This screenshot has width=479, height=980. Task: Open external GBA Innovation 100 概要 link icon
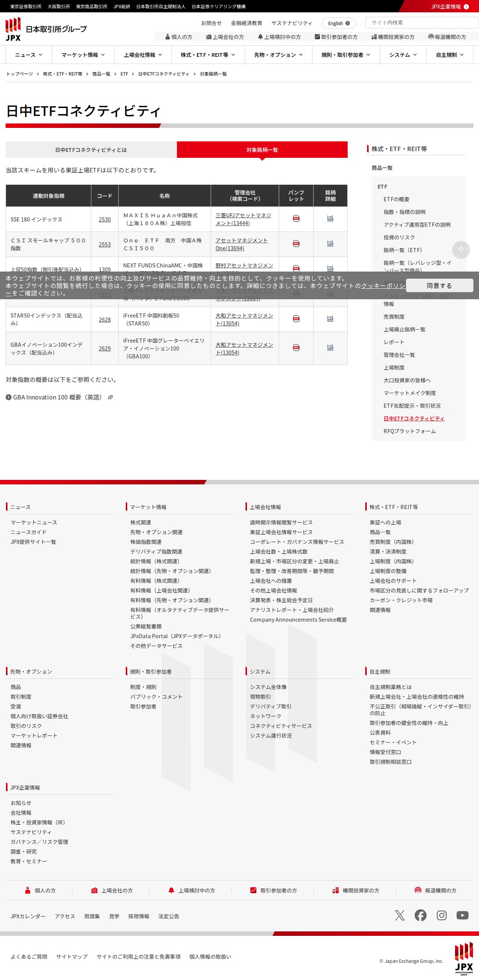pos(110,397)
